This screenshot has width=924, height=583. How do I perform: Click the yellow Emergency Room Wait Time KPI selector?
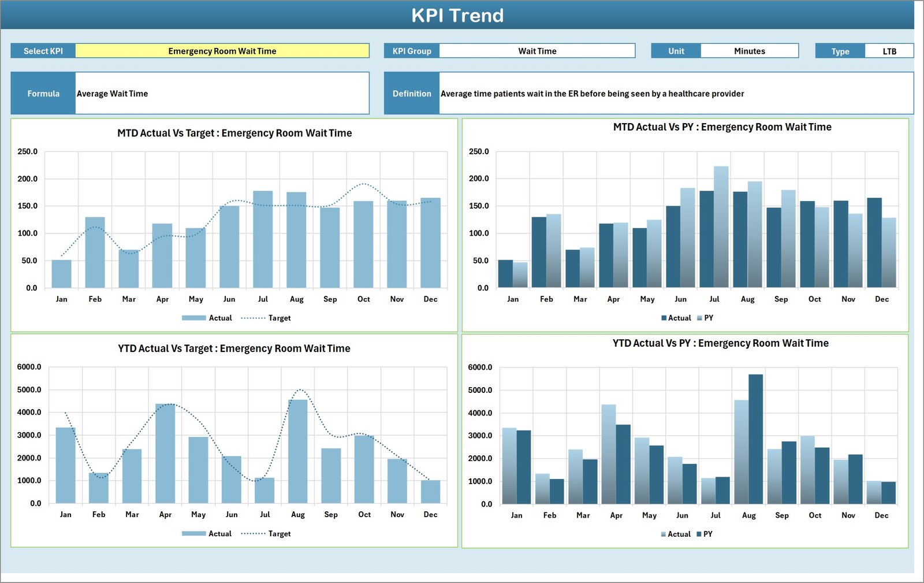(222, 51)
